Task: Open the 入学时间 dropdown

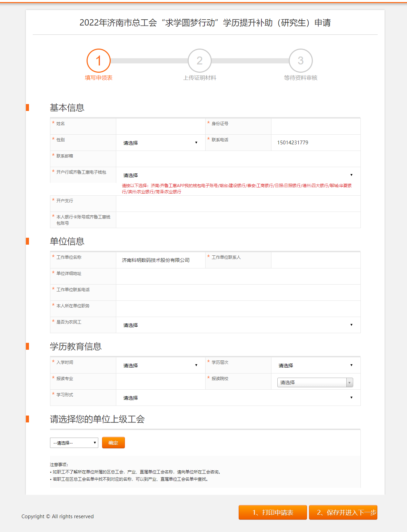Action: tap(160, 365)
